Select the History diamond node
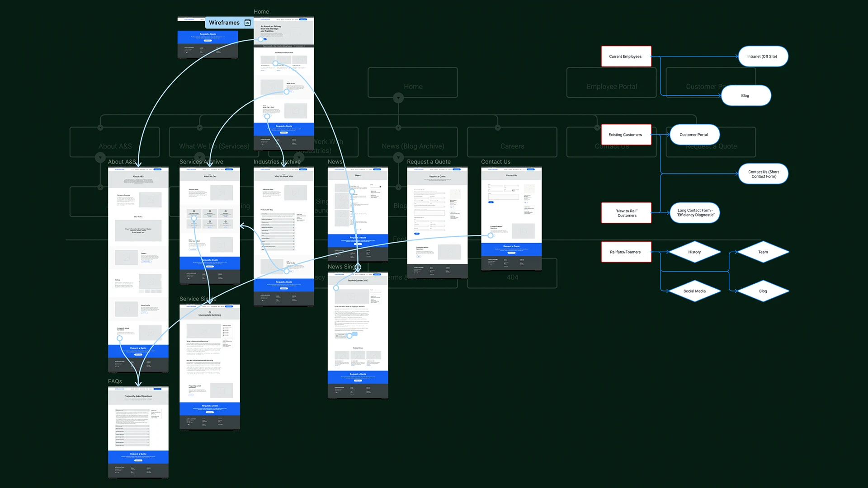This screenshot has width=868, height=488. tap(694, 252)
